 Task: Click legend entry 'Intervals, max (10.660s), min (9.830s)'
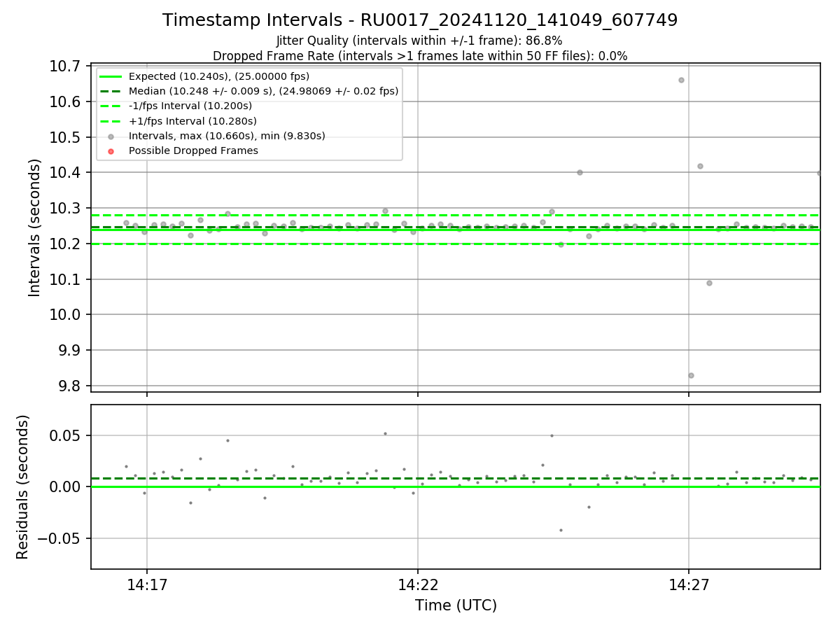point(227,136)
